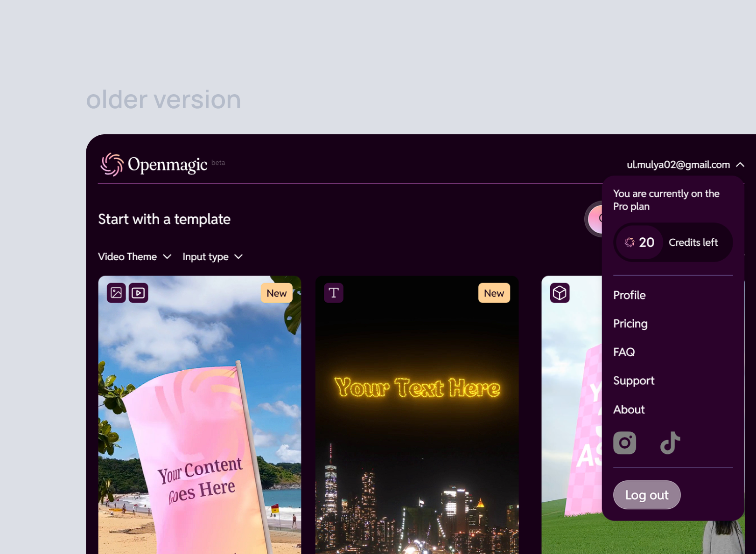Image resolution: width=756 pixels, height=554 pixels.
Task: Open Profile from the account menu
Action: pos(629,295)
